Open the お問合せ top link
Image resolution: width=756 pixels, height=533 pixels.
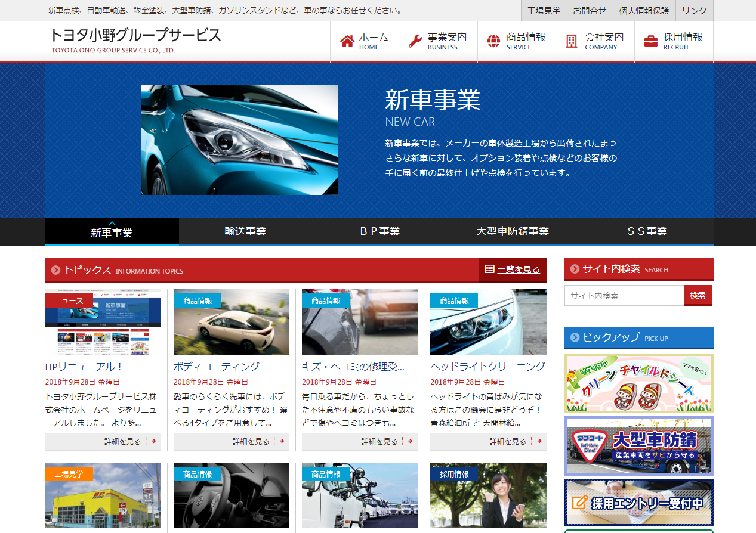click(590, 10)
